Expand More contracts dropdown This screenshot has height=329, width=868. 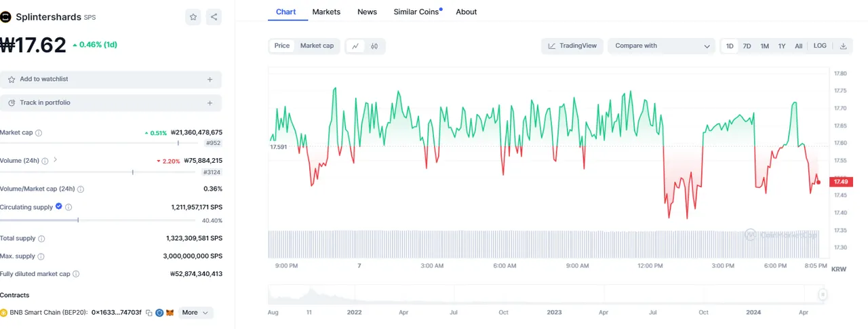pyautogui.click(x=196, y=313)
